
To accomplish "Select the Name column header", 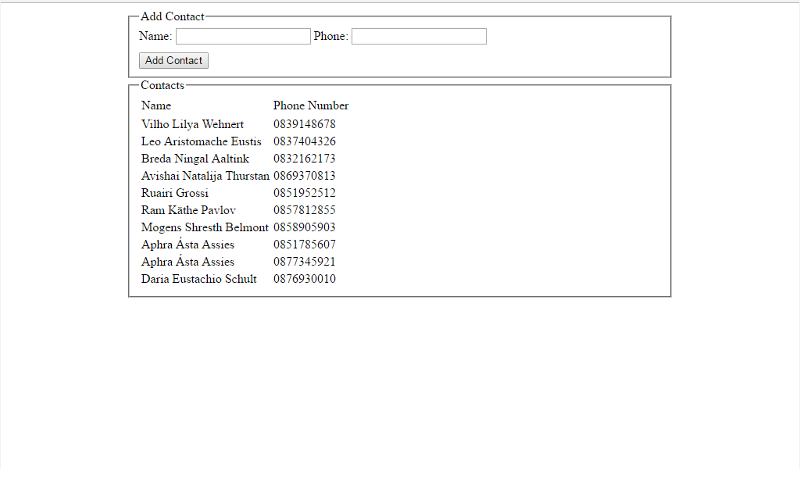I will click(x=156, y=106).
